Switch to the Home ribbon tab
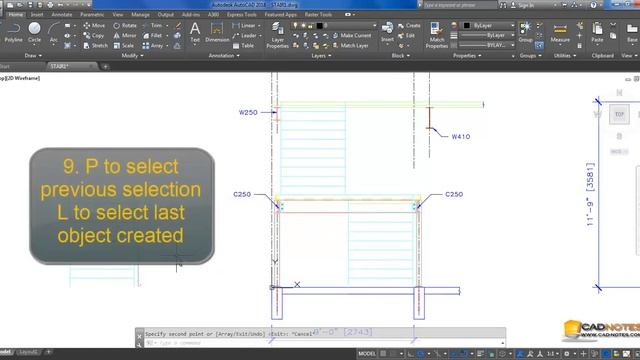This screenshot has width=640, height=360. click(16, 14)
